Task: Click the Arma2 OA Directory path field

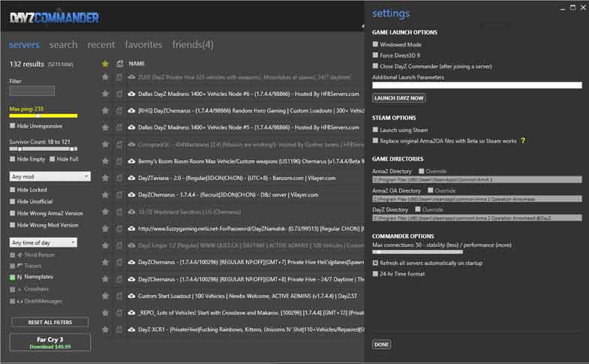Action: coord(477,199)
